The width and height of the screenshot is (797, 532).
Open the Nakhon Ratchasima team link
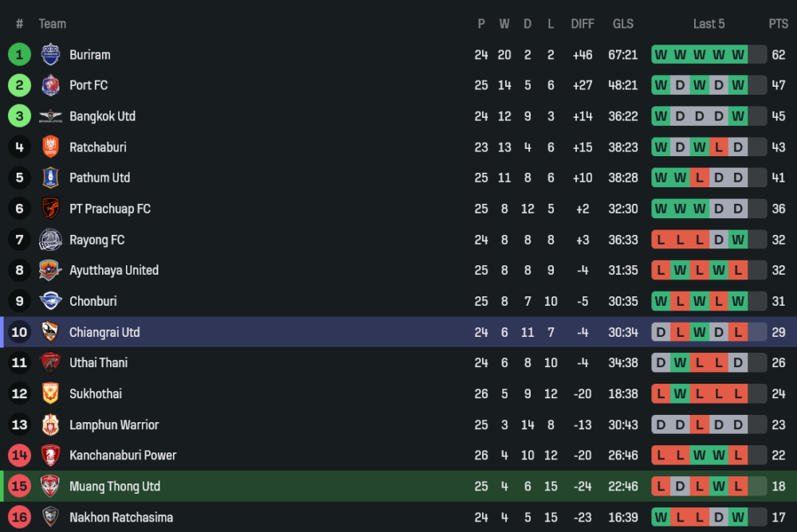(120, 517)
